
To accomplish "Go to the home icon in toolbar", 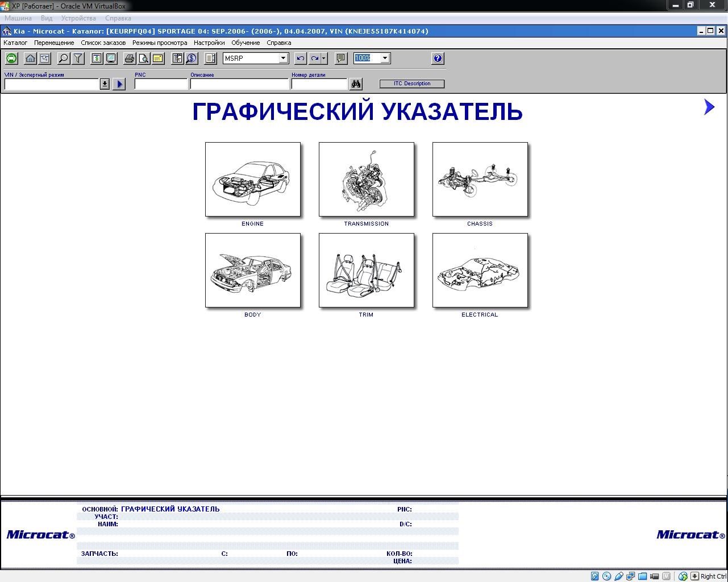I will (x=31, y=58).
